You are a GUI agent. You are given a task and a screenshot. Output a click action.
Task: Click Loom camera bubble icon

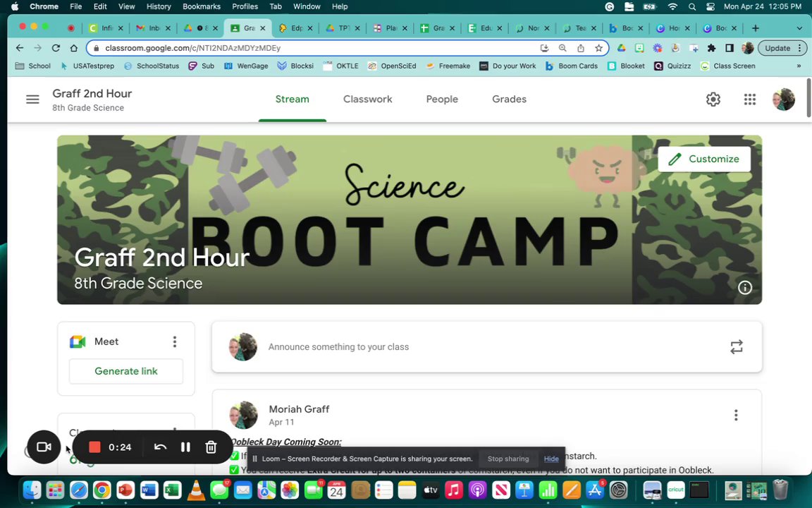(44, 447)
